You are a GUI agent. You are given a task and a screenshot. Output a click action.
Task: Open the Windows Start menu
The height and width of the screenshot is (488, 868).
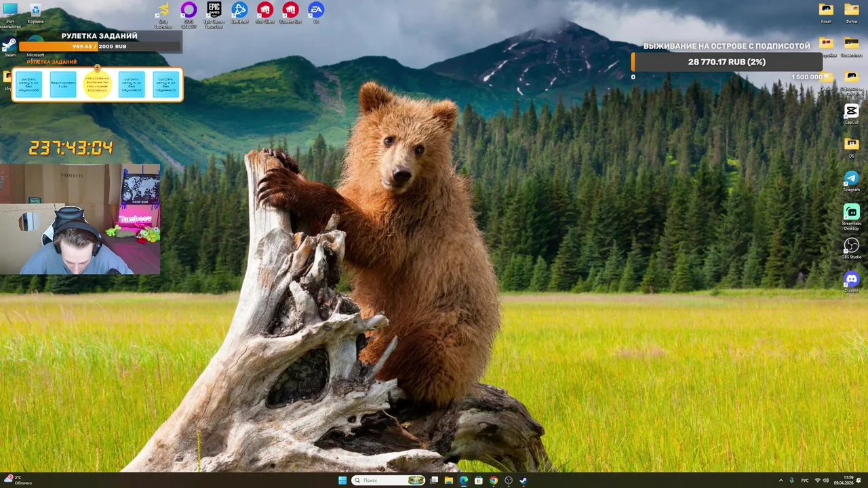click(342, 481)
